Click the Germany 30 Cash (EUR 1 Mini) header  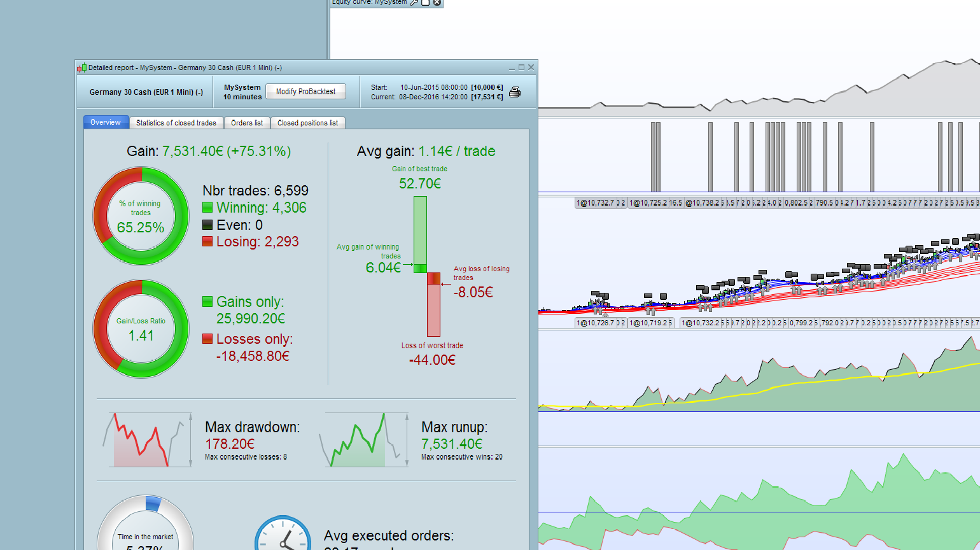(x=146, y=92)
